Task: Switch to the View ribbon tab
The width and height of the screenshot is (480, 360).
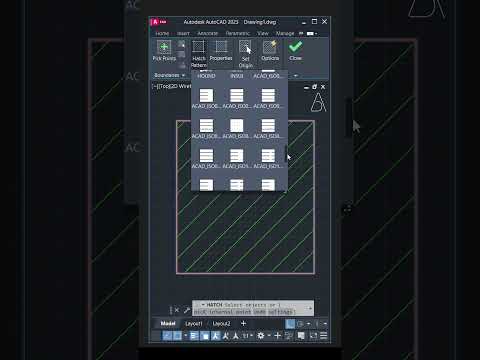Action: [263, 33]
